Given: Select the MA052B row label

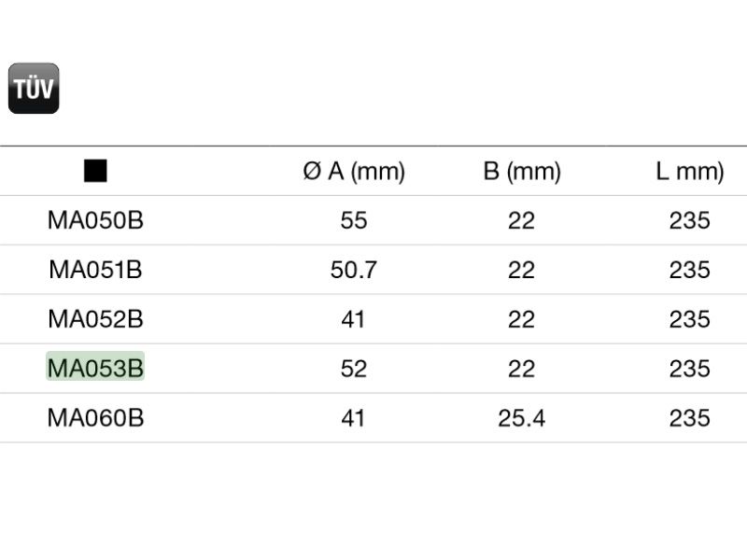Looking at the screenshot, I should (95, 319).
